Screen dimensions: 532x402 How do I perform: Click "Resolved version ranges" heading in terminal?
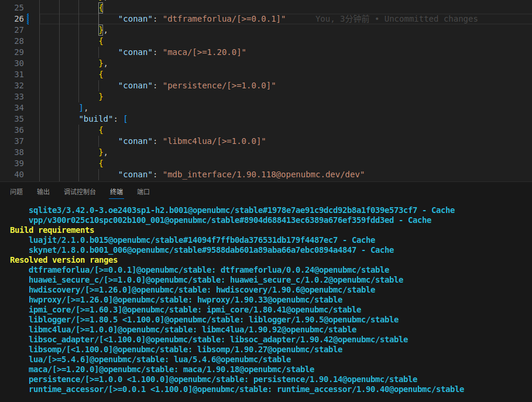64,260
